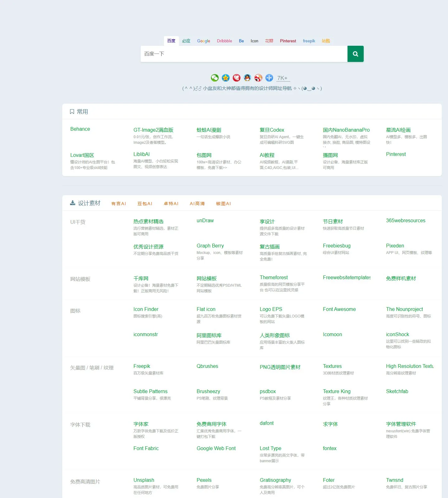Open the Graph Berry link
Screen dimensions: 448x498
tap(210, 246)
